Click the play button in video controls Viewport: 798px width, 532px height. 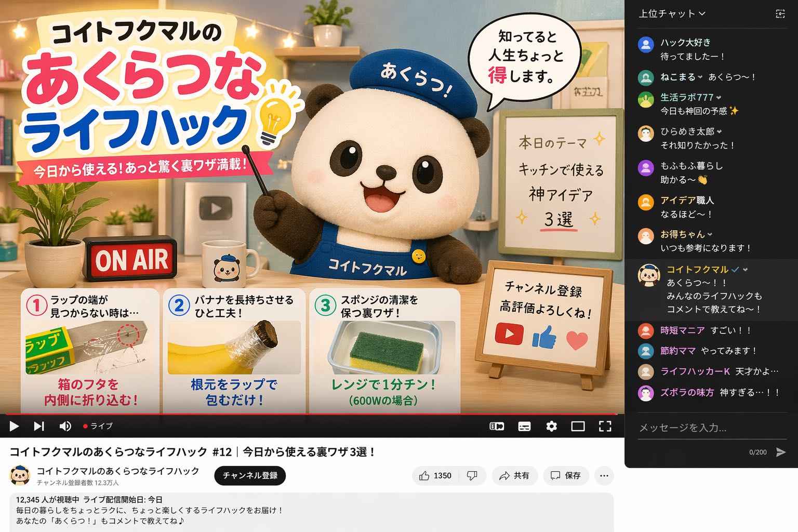pos(14,427)
